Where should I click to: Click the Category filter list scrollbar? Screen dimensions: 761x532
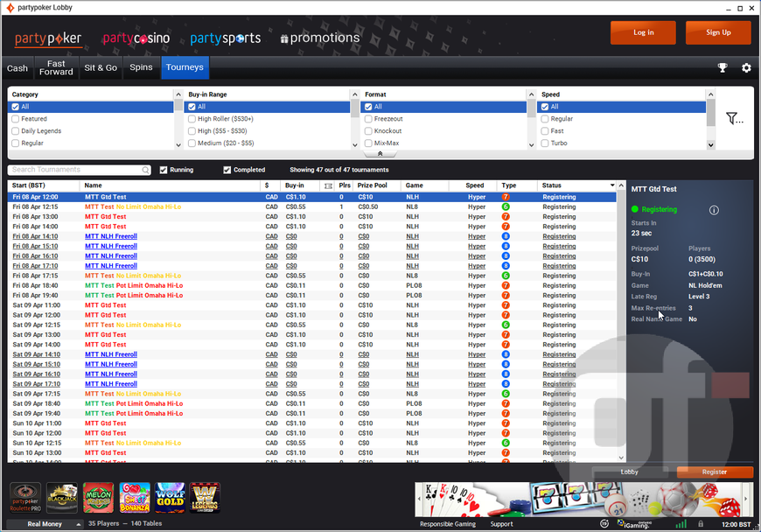pyautogui.click(x=178, y=119)
